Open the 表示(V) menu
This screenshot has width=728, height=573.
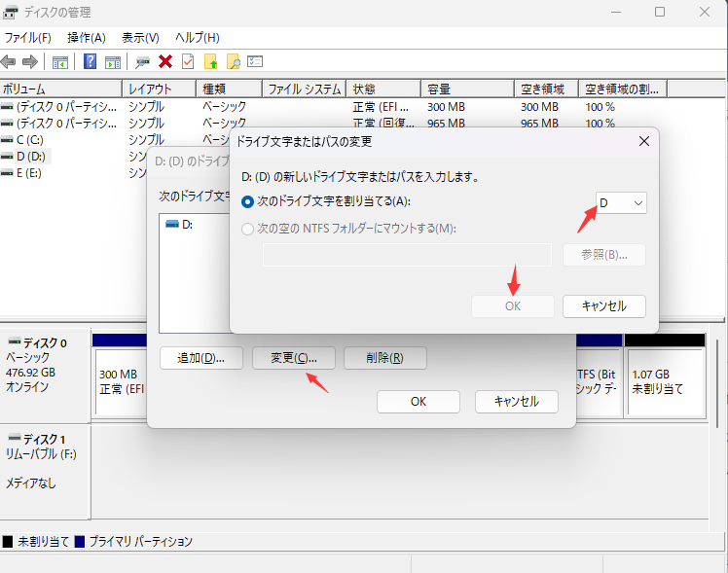click(x=140, y=37)
